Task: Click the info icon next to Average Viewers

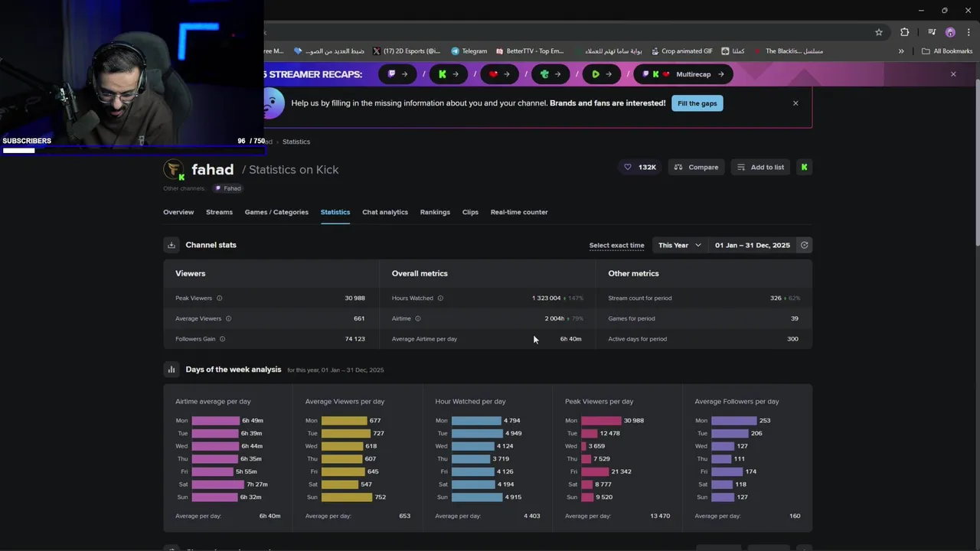Action: point(228,318)
